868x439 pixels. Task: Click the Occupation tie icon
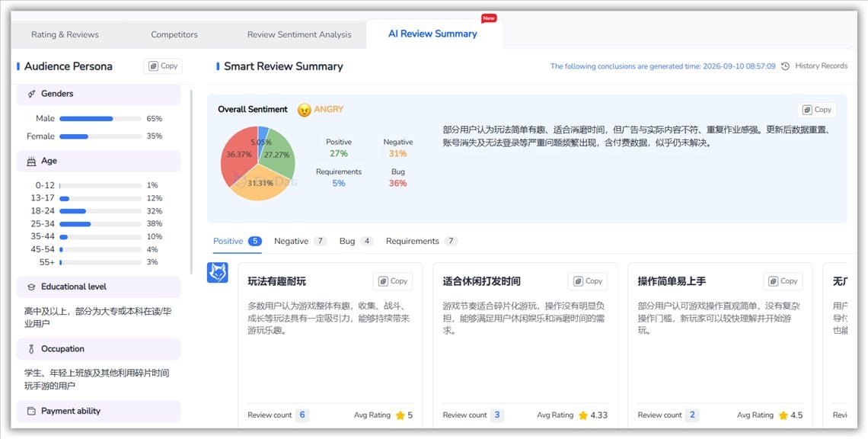point(31,349)
